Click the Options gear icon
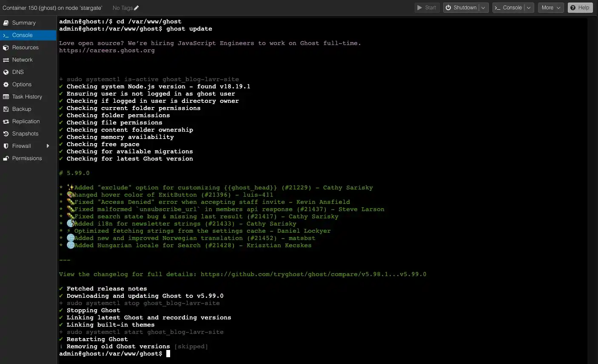Image resolution: width=598 pixels, height=364 pixels. click(x=6, y=85)
